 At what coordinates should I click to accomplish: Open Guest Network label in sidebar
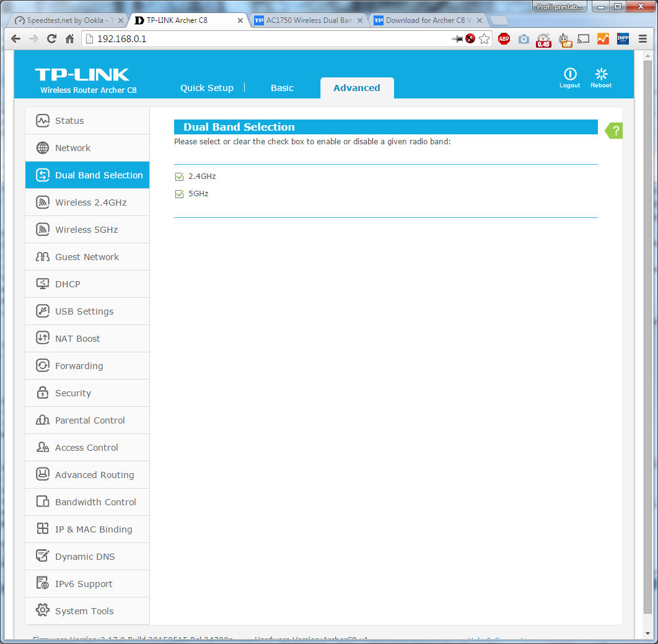point(87,257)
